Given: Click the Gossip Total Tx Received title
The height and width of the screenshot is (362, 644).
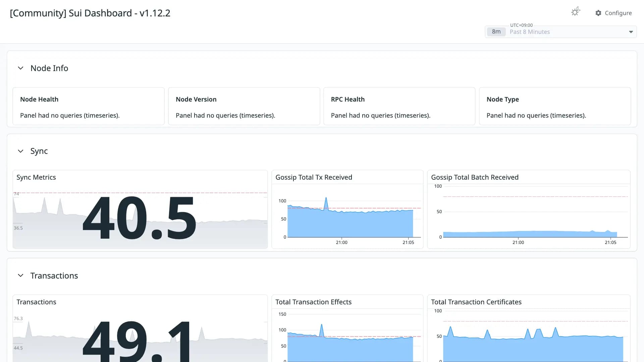Looking at the screenshot, I should 314,177.
